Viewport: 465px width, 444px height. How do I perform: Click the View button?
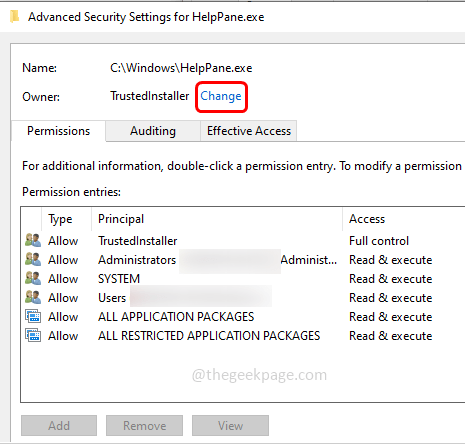230,426
